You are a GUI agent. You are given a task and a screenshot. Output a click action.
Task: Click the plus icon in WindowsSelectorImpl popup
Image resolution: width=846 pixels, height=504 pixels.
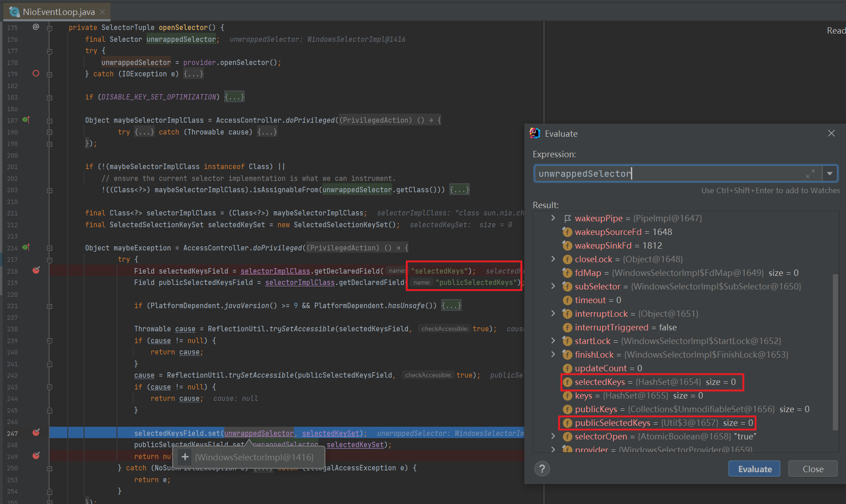(x=185, y=457)
